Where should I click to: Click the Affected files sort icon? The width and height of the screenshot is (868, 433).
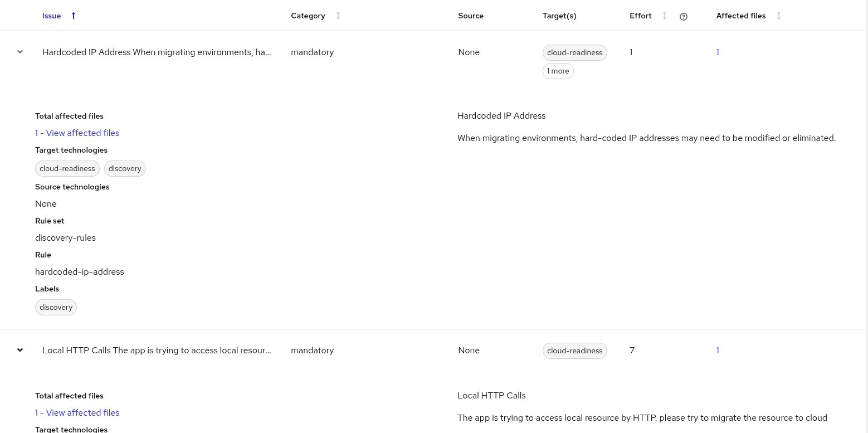[778, 16]
